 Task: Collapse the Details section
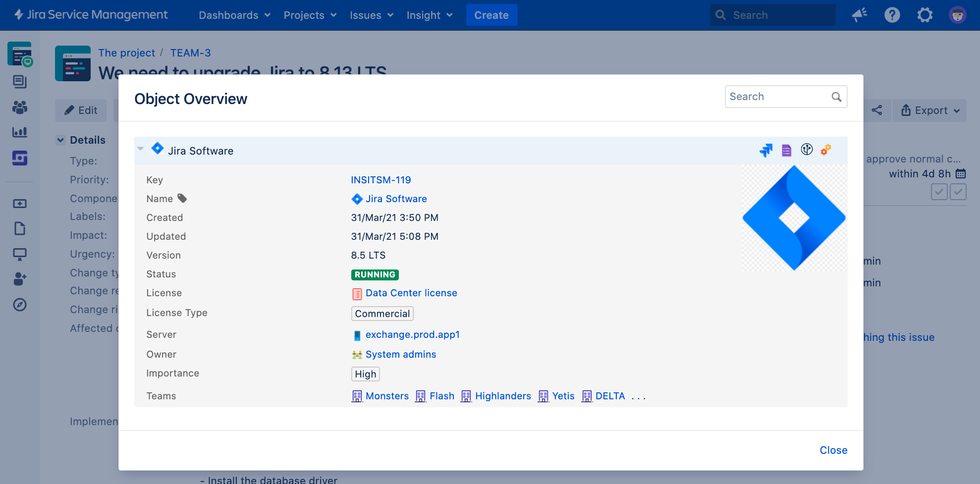coord(60,140)
